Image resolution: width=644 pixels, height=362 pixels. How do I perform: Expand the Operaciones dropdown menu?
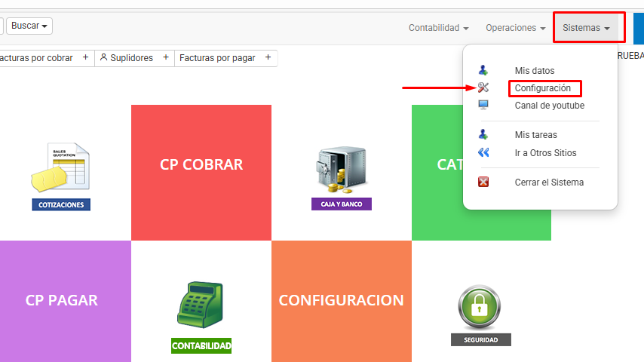516,28
